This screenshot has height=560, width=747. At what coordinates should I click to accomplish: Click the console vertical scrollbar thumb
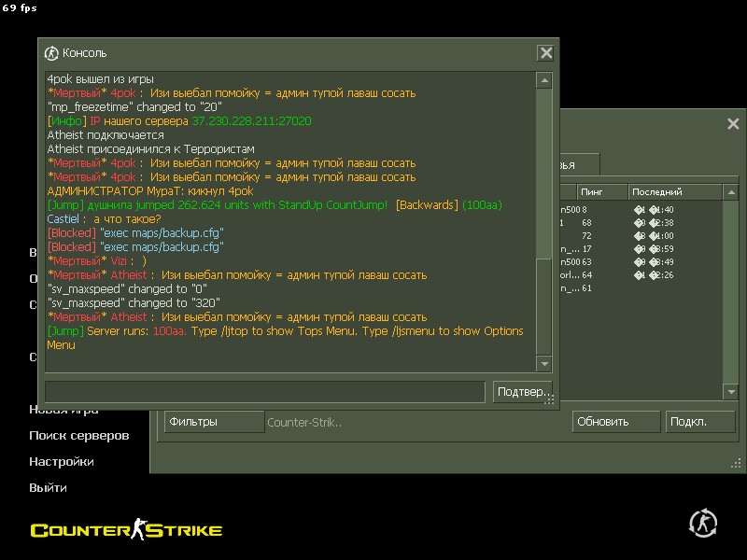[x=544, y=306]
